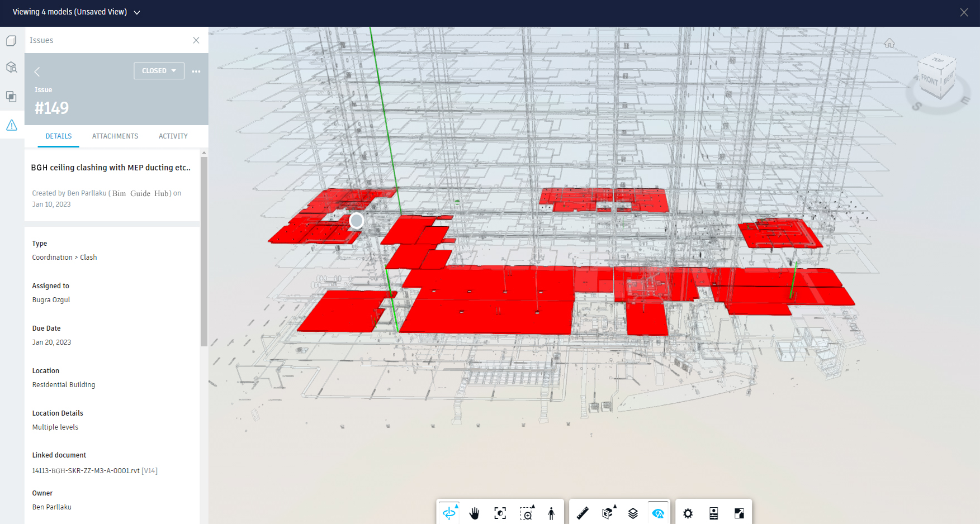The width and height of the screenshot is (980, 524).
Task: Open the CLOSED status dropdown
Action: (x=159, y=71)
